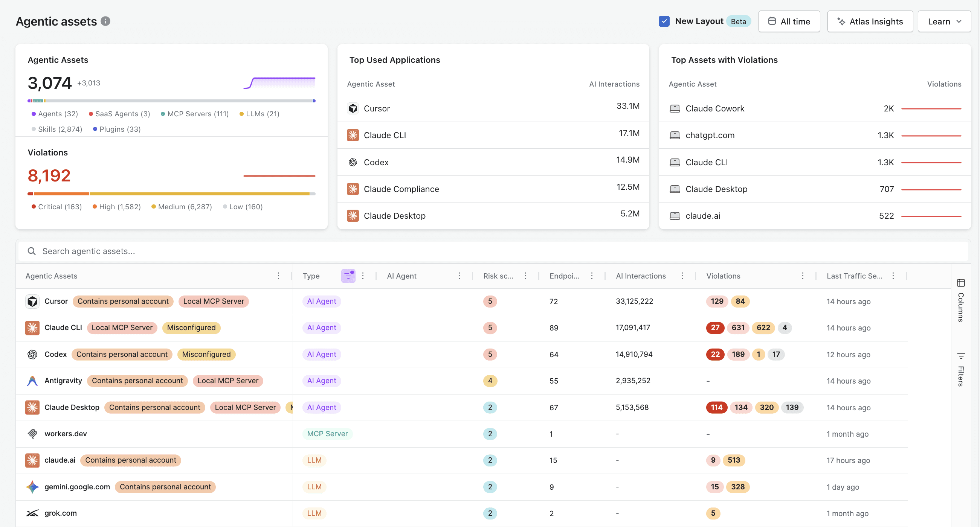Screen dimensions: 980x527
Task: Open the Filters side panel
Action: pyautogui.click(x=960, y=370)
